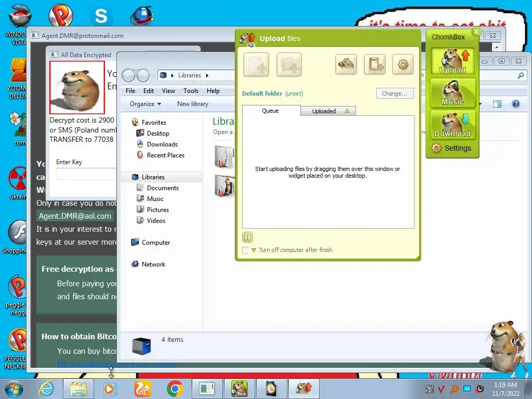Select Recent Places in Favorites
The width and height of the screenshot is (532, 399).
(x=161, y=155)
